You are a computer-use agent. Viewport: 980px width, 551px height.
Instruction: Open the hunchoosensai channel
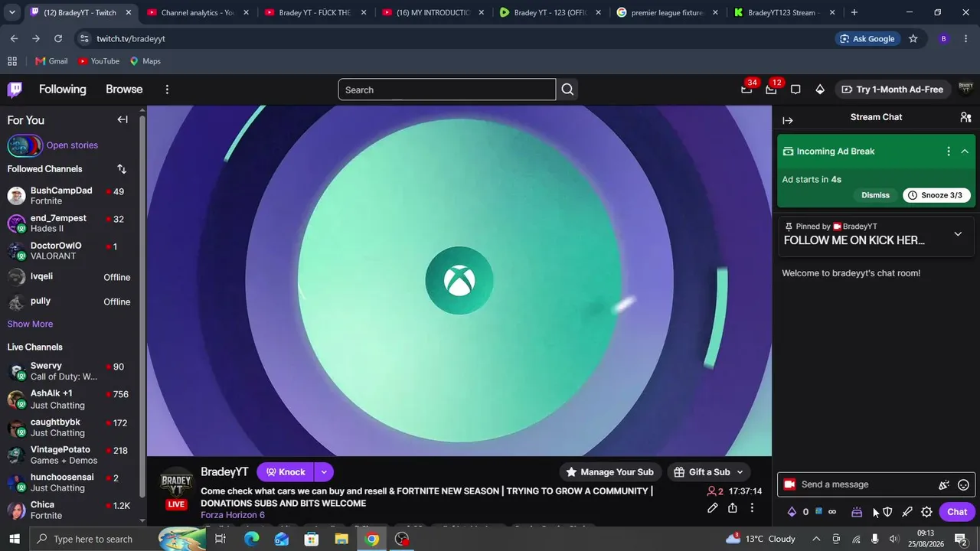click(69, 482)
